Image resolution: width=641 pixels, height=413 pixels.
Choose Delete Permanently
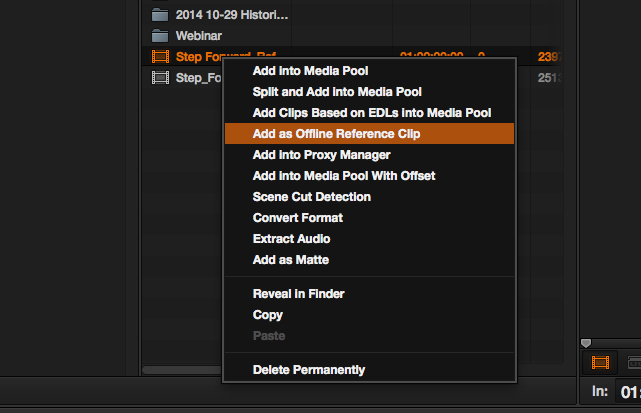308,370
